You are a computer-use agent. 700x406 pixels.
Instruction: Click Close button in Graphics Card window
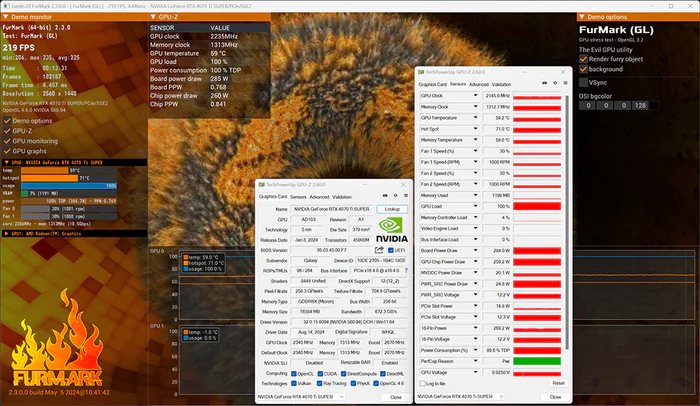click(396, 397)
